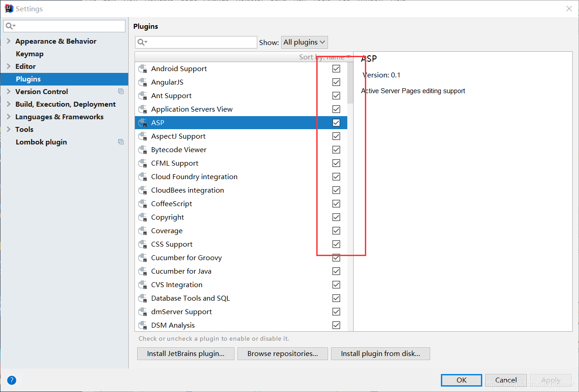
Task: Click the project-level icon beside Version Control
Action: [121, 91]
